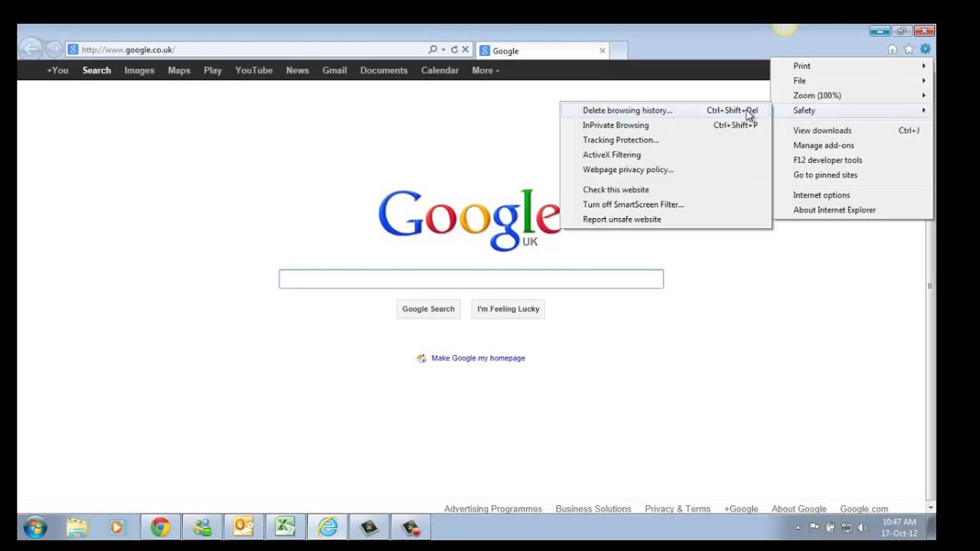
Task: Expand the Print submenu
Action: coord(853,66)
